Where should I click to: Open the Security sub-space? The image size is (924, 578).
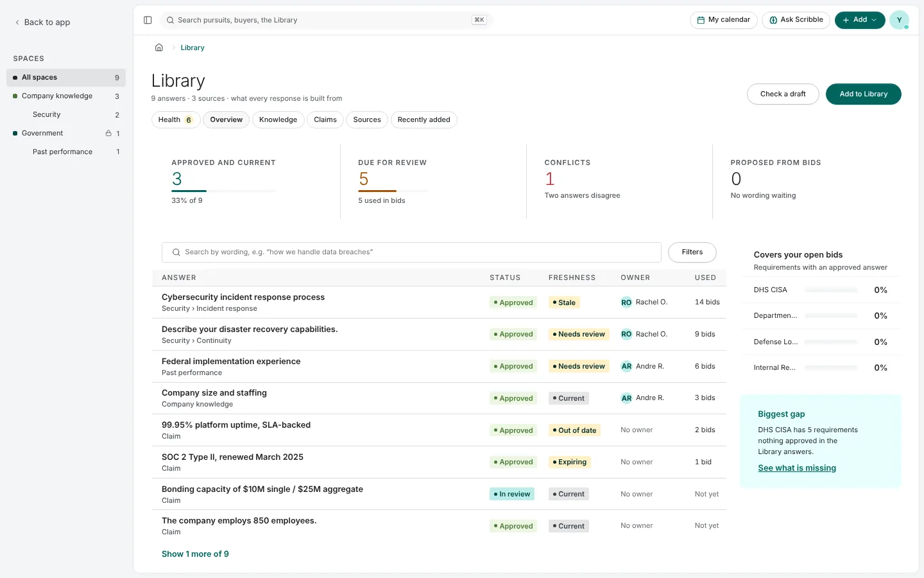(66, 115)
